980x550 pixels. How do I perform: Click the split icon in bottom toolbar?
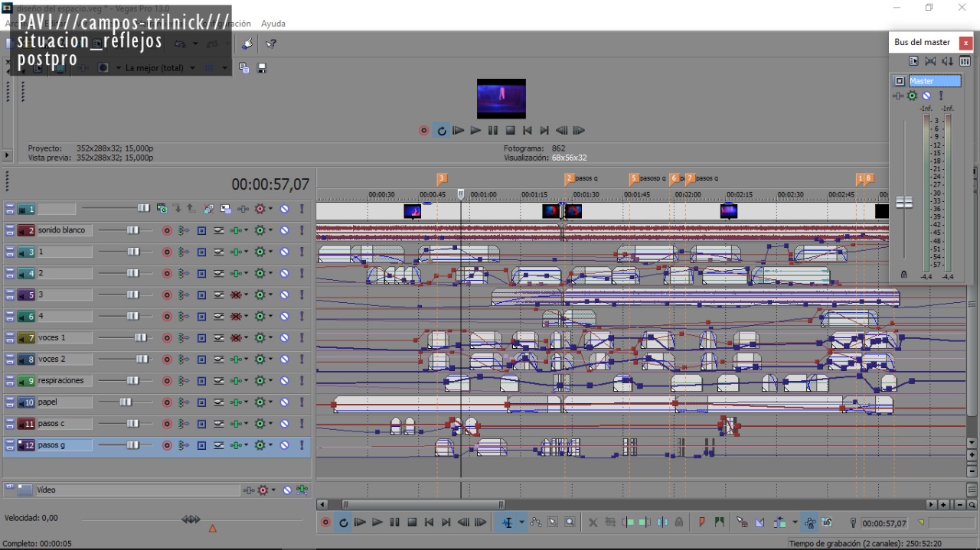point(662,522)
